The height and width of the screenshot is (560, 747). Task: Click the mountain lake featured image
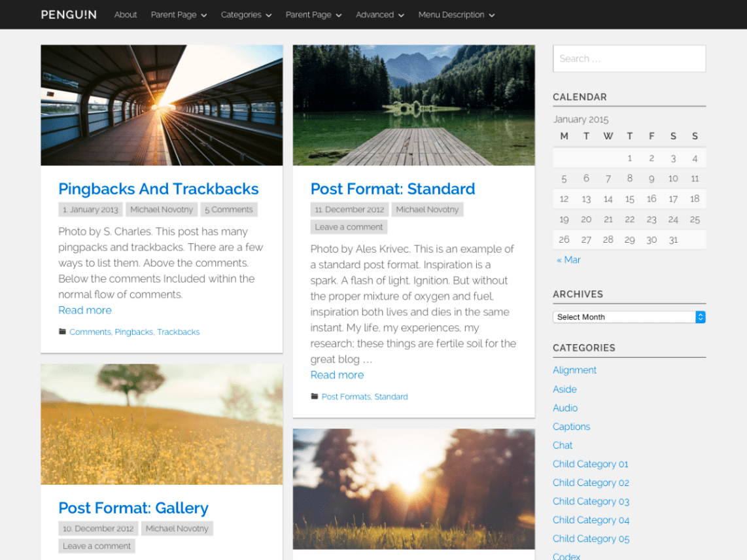click(413, 105)
